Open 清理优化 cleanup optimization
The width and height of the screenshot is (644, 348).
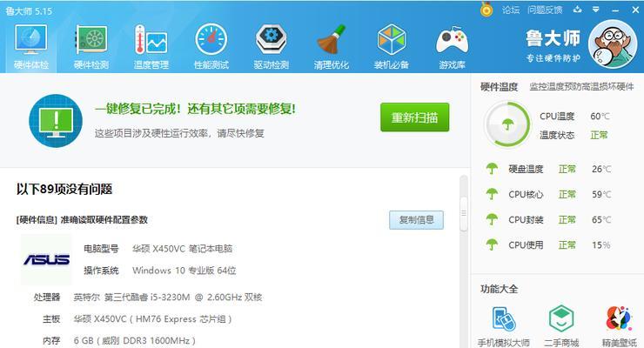[x=331, y=46]
